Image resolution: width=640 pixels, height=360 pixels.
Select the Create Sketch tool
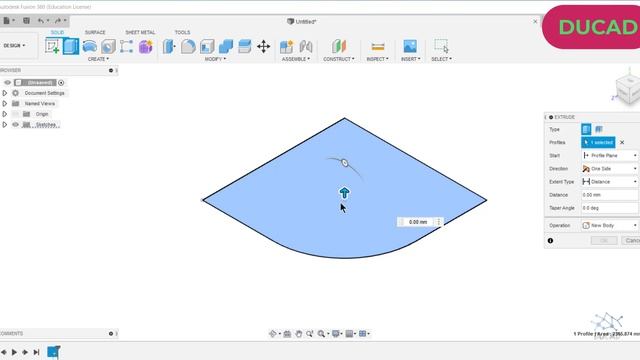tap(53, 46)
